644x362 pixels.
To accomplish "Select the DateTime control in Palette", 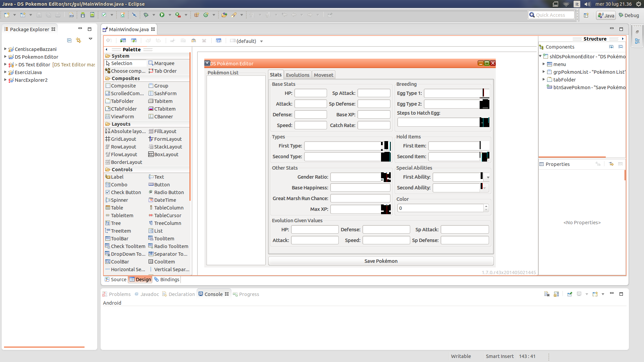I will click(162, 200).
